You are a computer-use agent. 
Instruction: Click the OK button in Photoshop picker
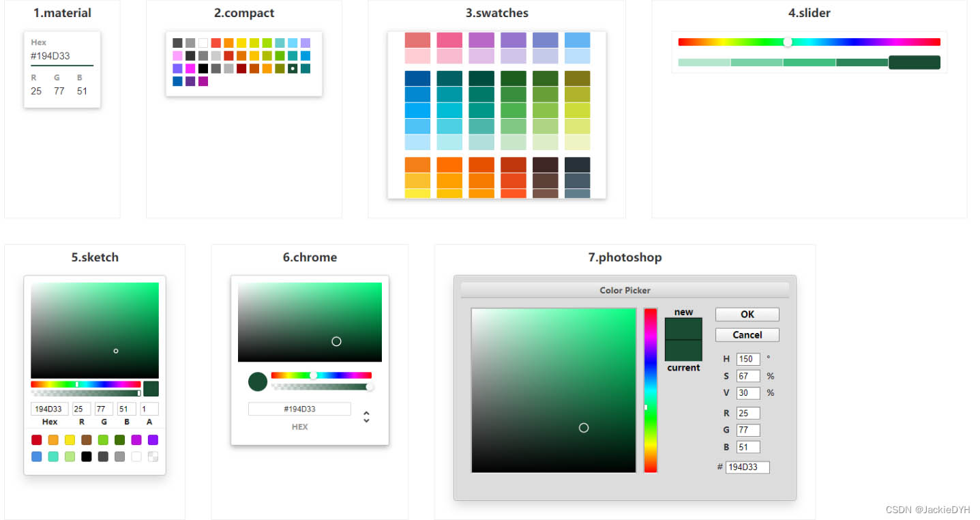747,315
